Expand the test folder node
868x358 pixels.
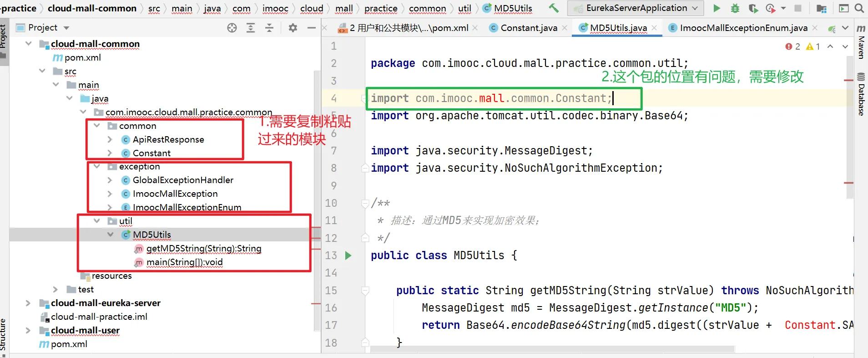pyautogui.click(x=56, y=289)
